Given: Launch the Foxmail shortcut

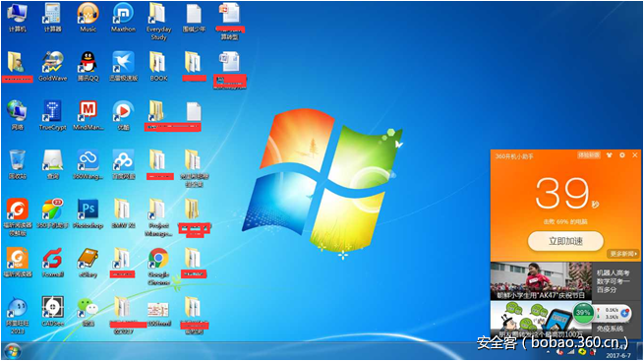Looking at the screenshot, I should click(52, 263).
